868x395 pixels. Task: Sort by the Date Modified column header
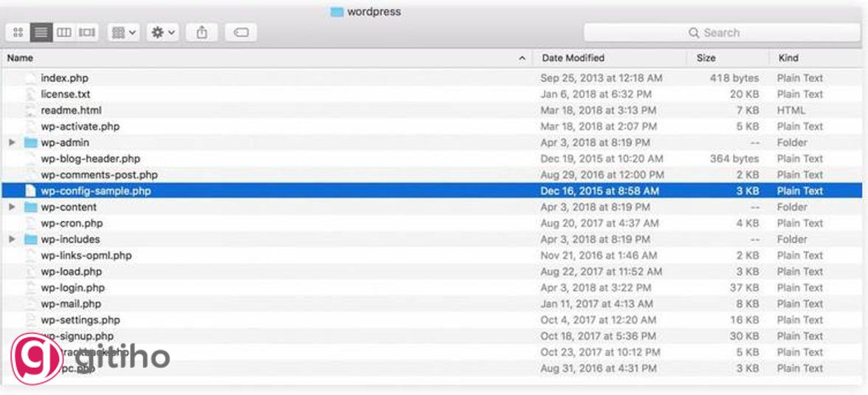(x=573, y=58)
